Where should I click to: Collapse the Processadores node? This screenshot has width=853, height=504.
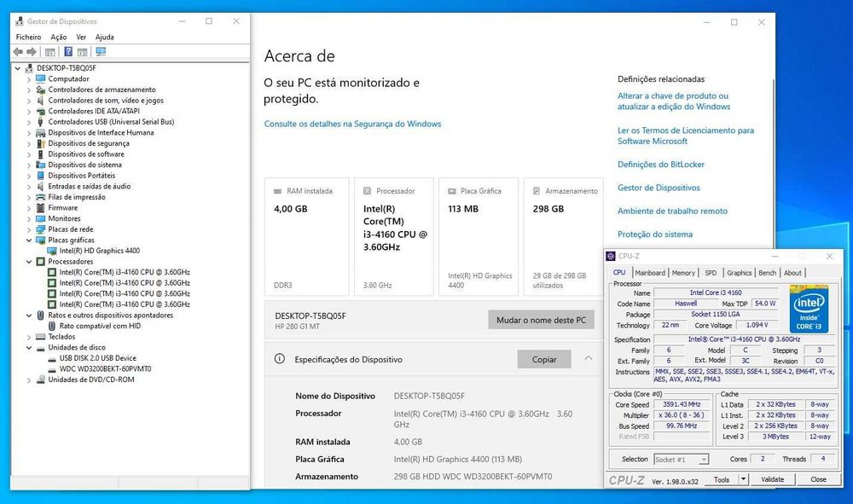pyautogui.click(x=29, y=262)
